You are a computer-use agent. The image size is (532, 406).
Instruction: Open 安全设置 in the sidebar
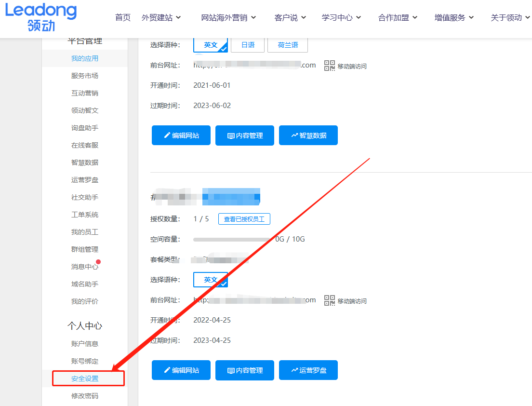pos(85,379)
